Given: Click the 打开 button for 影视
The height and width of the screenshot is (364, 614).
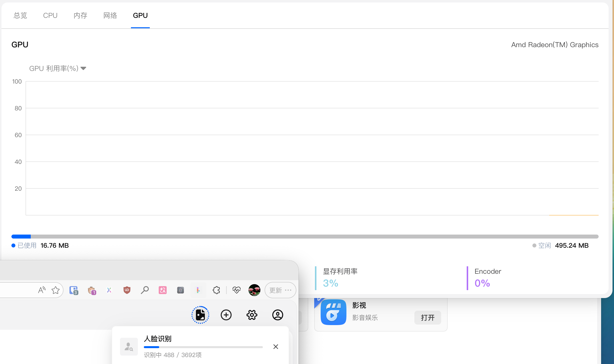Looking at the screenshot, I should coord(428,317).
